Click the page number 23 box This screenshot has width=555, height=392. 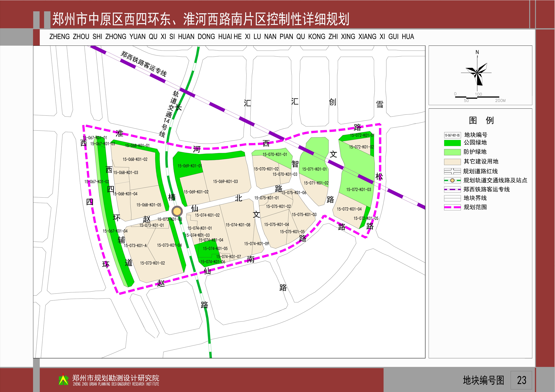[x=521, y=380]
